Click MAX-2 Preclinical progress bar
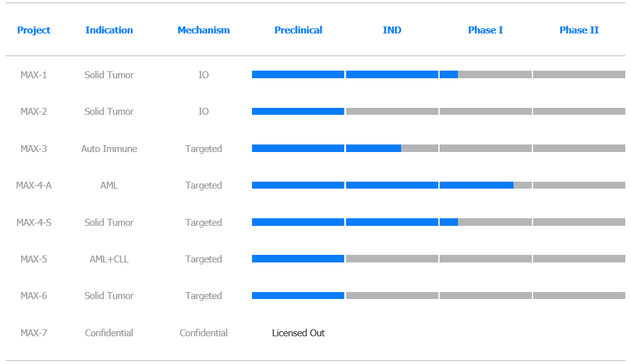631x364 pixels. point(298,111)
